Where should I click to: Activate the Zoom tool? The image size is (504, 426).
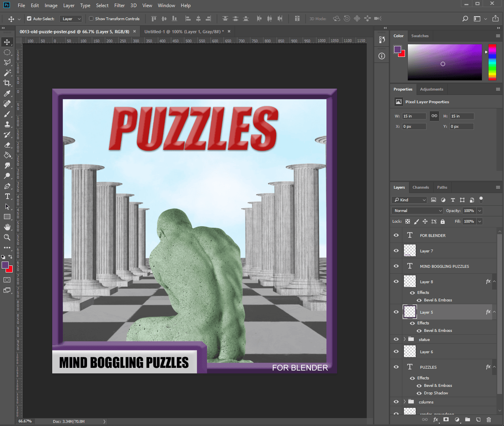coord(7,237)
